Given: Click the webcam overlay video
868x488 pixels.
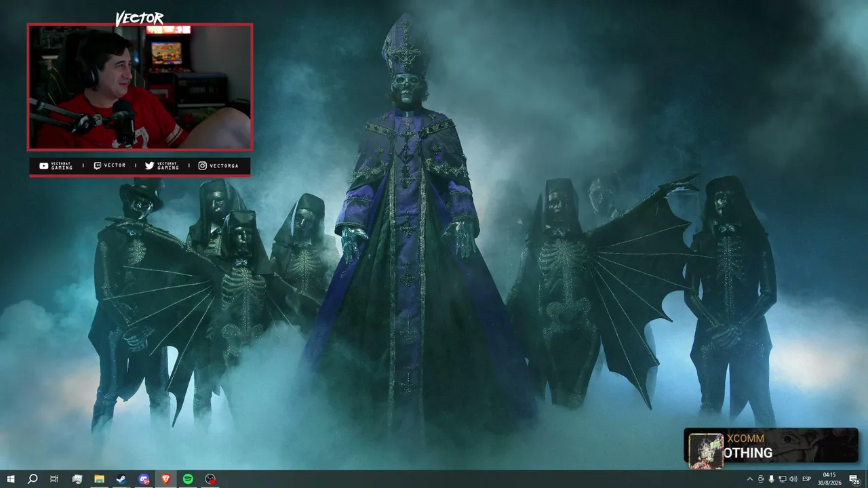Looking at the screenshot, I should tap(140, 87).
